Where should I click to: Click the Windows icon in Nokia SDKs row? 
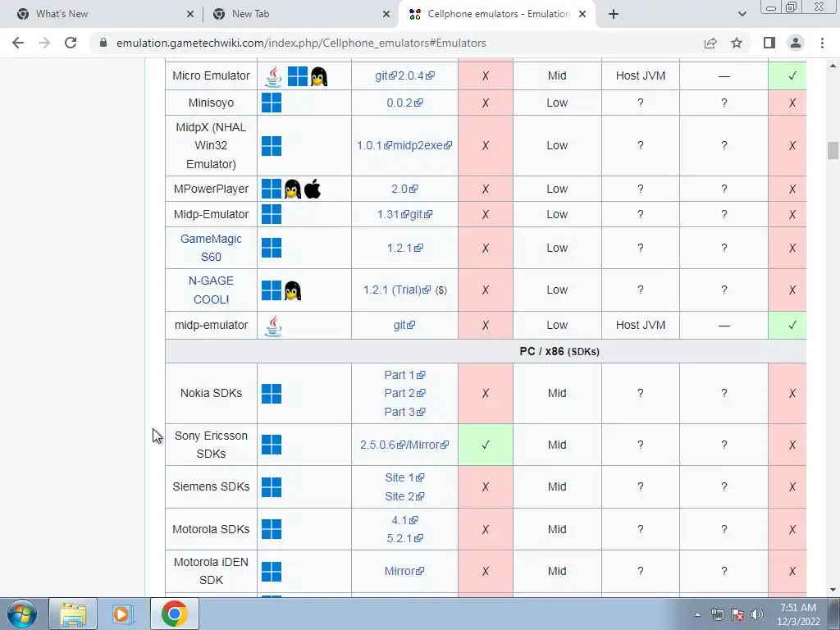(272, 393)
